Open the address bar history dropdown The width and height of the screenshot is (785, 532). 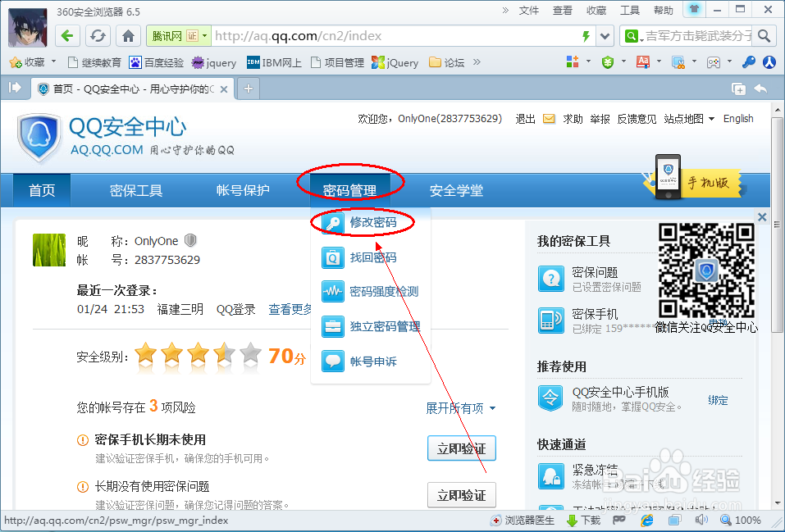pyautogui.click(x=605, y=36)
